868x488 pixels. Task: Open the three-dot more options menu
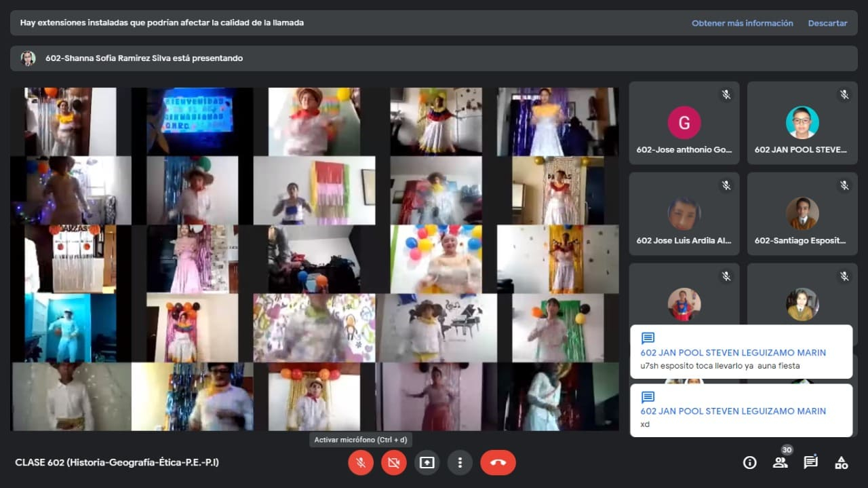(x=460, y=463)
